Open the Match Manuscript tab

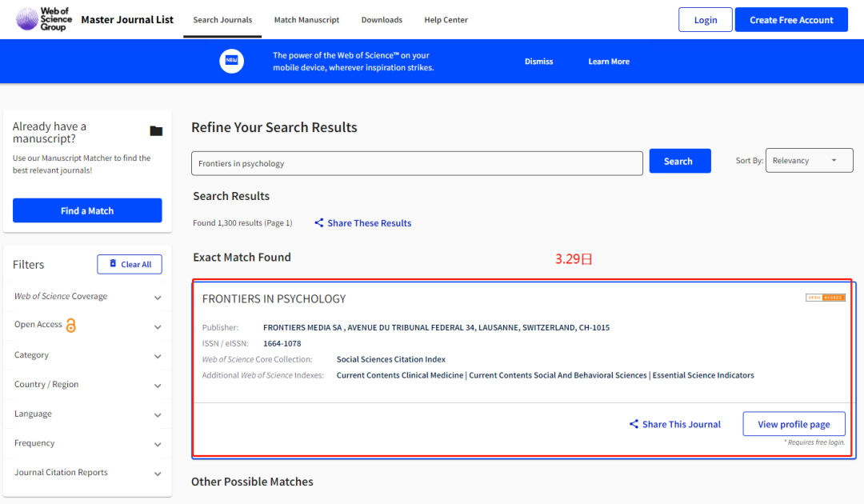pyautogui.click(x=306, y=20)
